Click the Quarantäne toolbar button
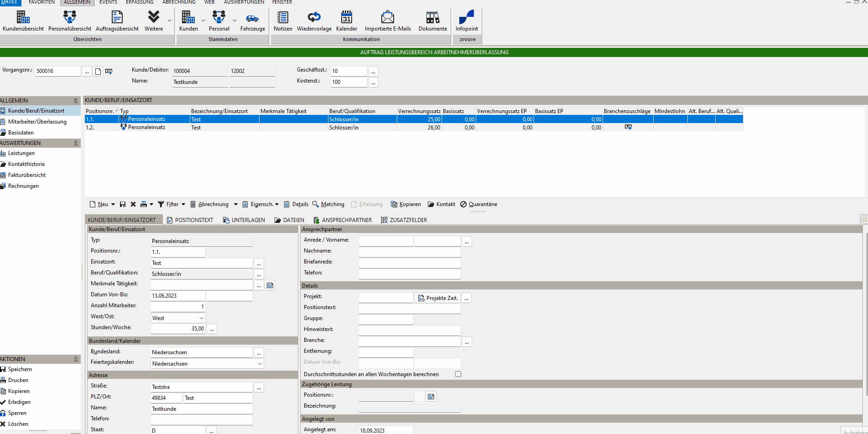The height and width of the screenshot is (434, 868). coord(478,204)
